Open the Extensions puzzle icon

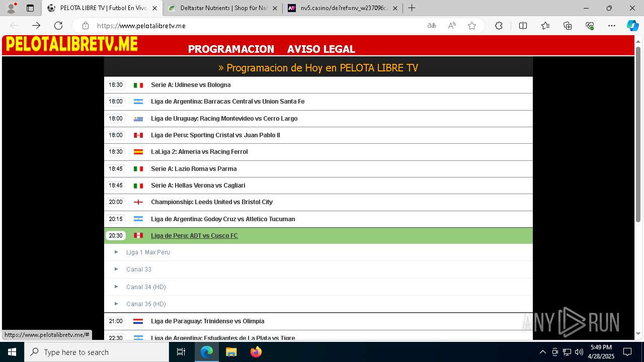[x=499, y=26]
